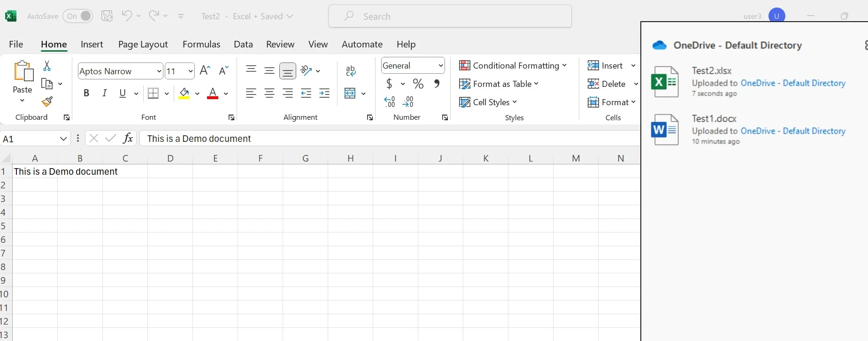Increase font size with larger A
The width and height of the screenshot is (868, 341).
click(x=205, y=70)
